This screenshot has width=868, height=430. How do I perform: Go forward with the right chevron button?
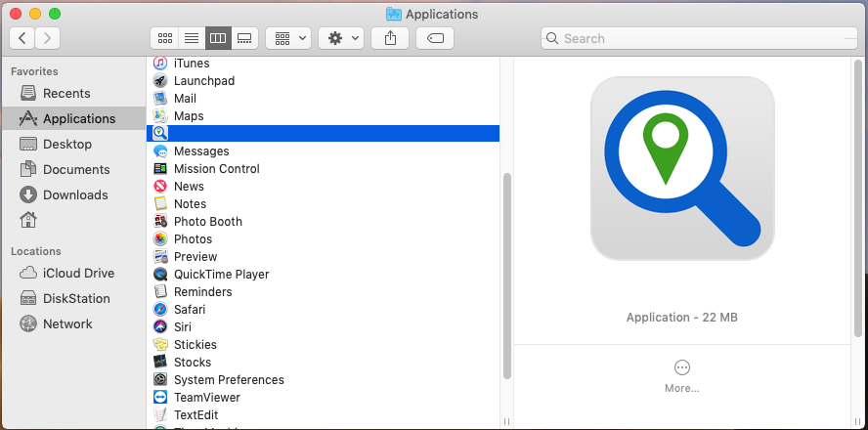click(x=48, y=38)
